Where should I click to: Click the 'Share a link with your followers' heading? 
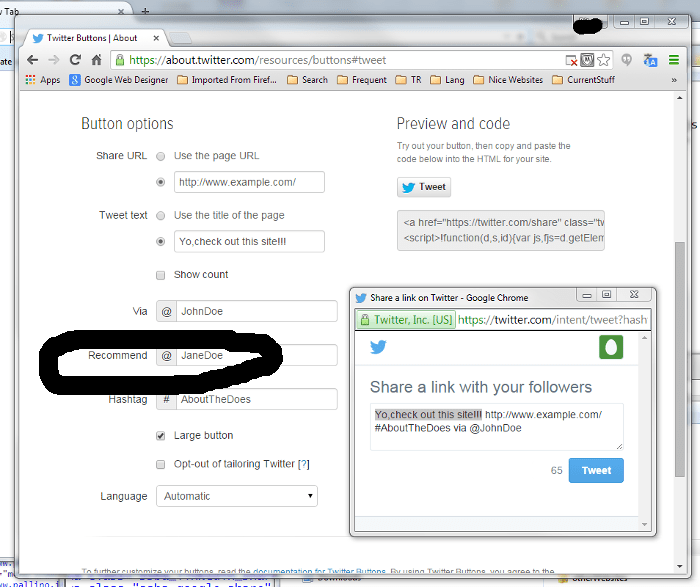coord(481,387)
